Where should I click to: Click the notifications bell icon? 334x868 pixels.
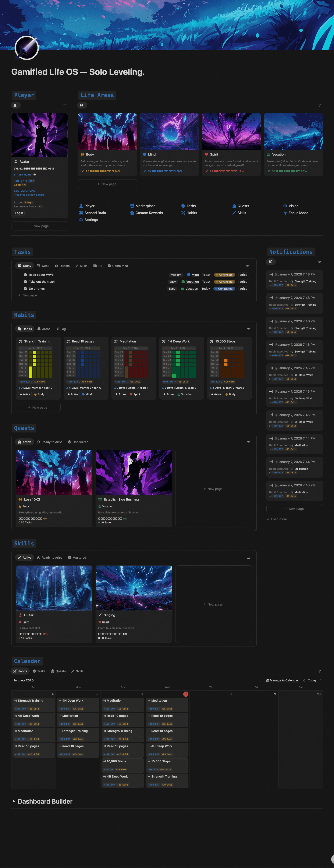(x=271, y=262)
